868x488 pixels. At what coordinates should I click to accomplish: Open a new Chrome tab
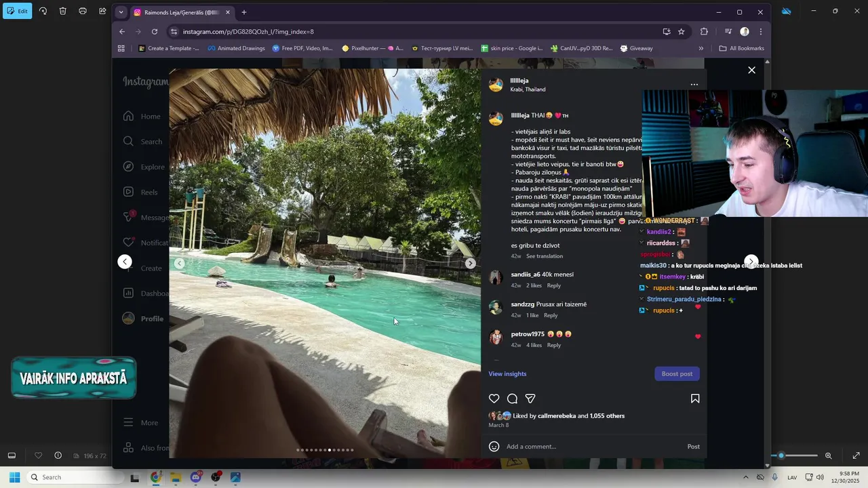click(x=244, y=12)
